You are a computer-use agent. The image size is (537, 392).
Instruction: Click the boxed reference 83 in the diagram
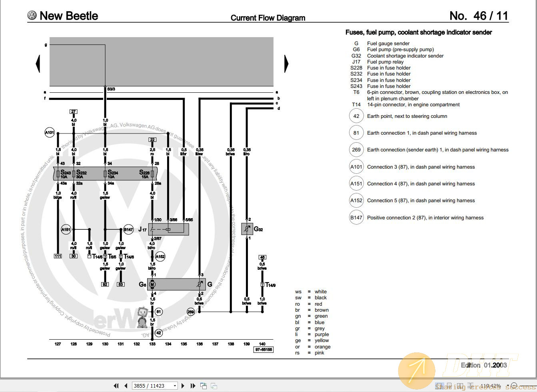tap(121, 285)
